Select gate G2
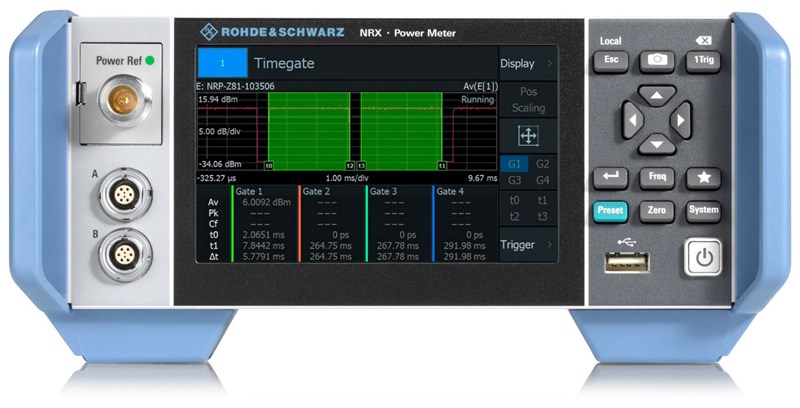 pos(543,164)
